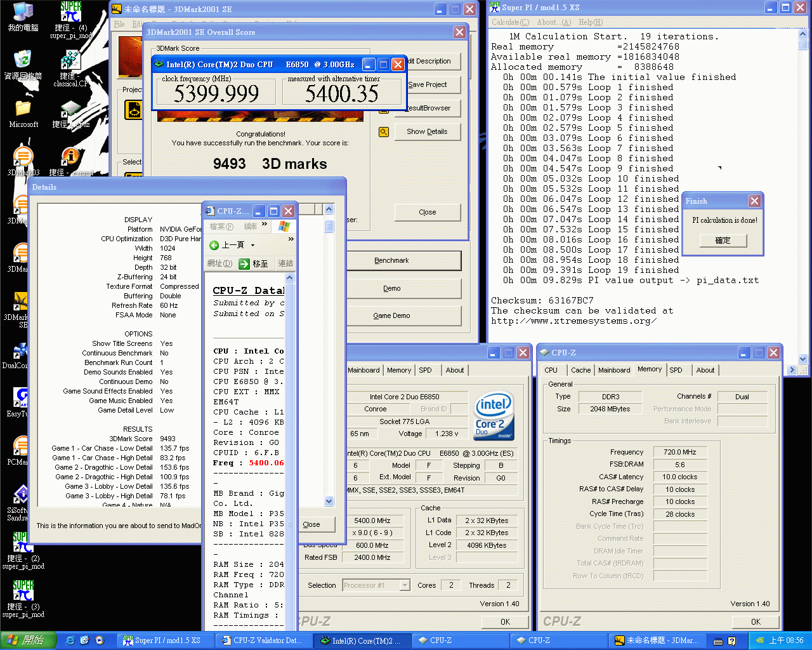The width and height of the screenshot is (812, 650).
Task: Open Help(H) menu in Super PI
Action: click(x=590, y=22)
